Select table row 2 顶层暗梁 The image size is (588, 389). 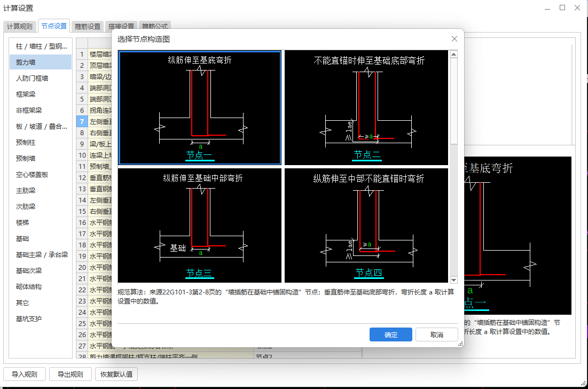(x=94, y=66)
